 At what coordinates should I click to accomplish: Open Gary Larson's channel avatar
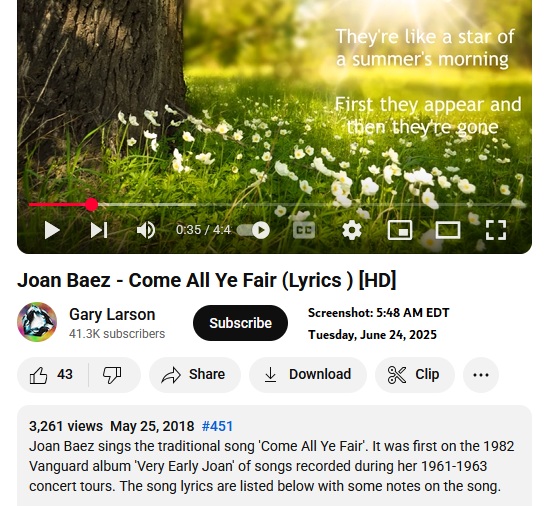tap(37, 322)
